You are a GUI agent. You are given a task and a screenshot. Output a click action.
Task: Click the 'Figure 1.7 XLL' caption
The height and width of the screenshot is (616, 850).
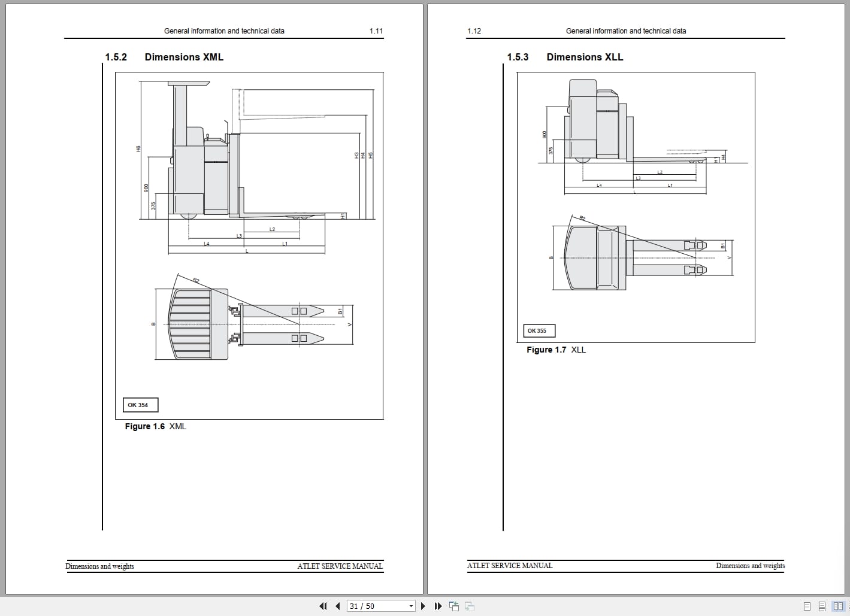(x=556, y=350)
